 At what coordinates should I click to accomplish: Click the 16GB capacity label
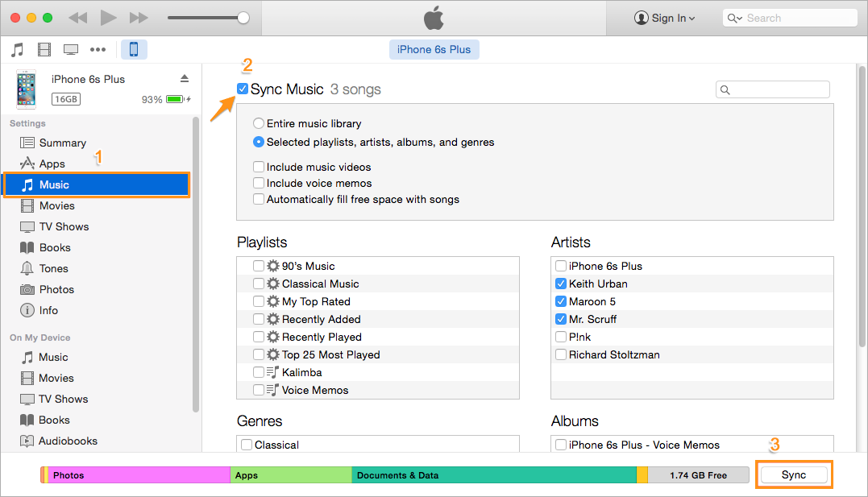point(66,99)
